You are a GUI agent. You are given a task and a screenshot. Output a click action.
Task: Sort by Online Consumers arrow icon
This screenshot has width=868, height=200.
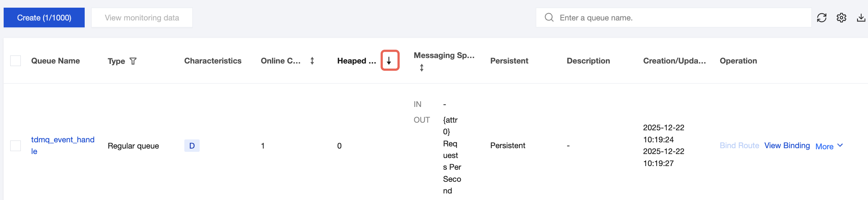pyautogui.click(x=312, y=61)
